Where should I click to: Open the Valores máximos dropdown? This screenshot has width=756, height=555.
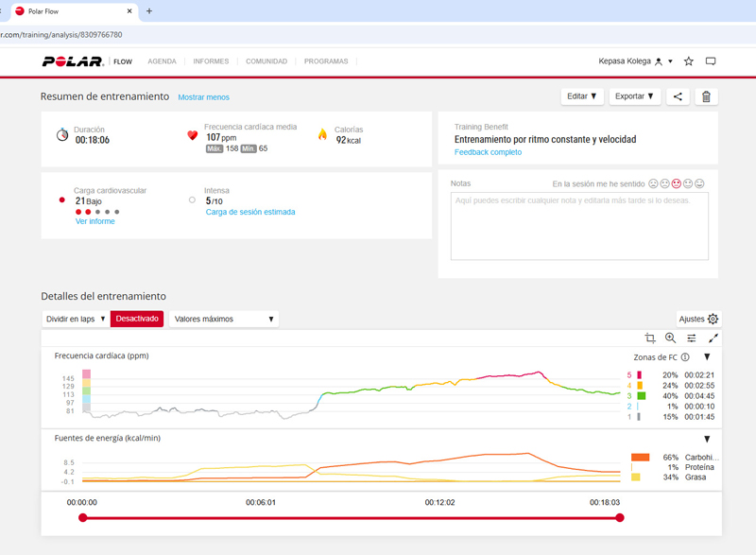click(x=224, y=319)
